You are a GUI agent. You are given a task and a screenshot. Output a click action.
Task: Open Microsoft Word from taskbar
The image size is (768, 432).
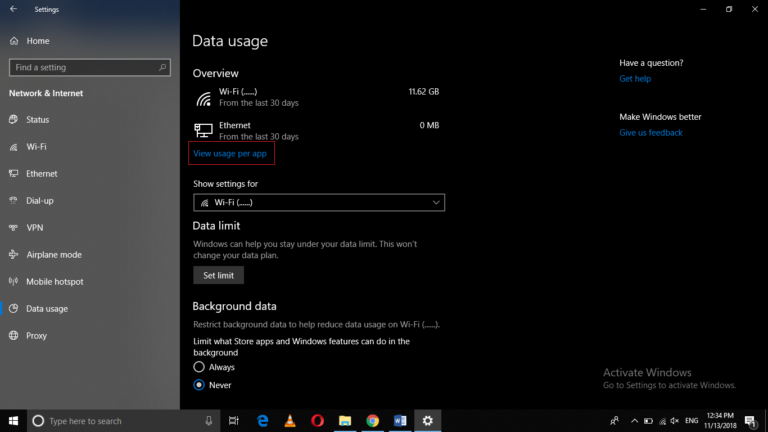pyautogui.click(x=399, y=421)
